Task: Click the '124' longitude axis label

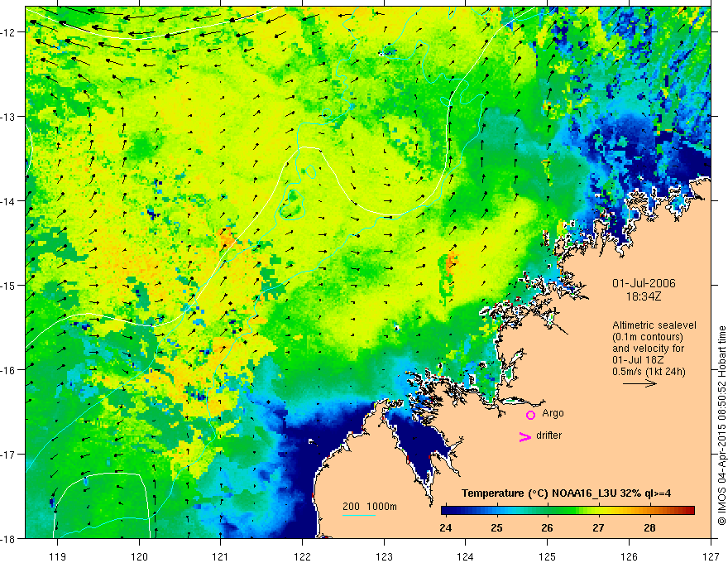Action: (x=466, y=556)
